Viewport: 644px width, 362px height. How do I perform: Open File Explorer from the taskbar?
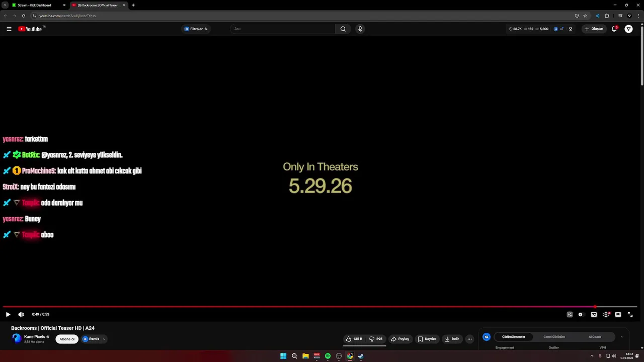pyautogui.click(x=305, y=356)
